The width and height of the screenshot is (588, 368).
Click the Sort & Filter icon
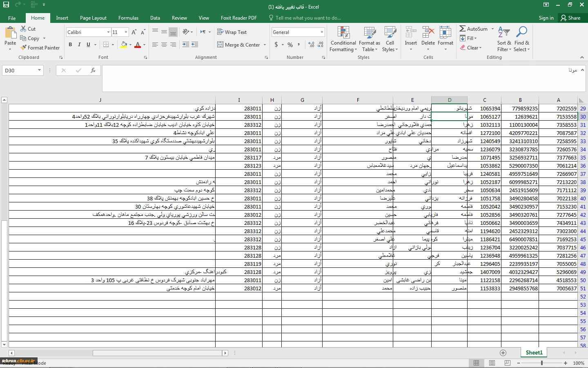coord(504,40)
